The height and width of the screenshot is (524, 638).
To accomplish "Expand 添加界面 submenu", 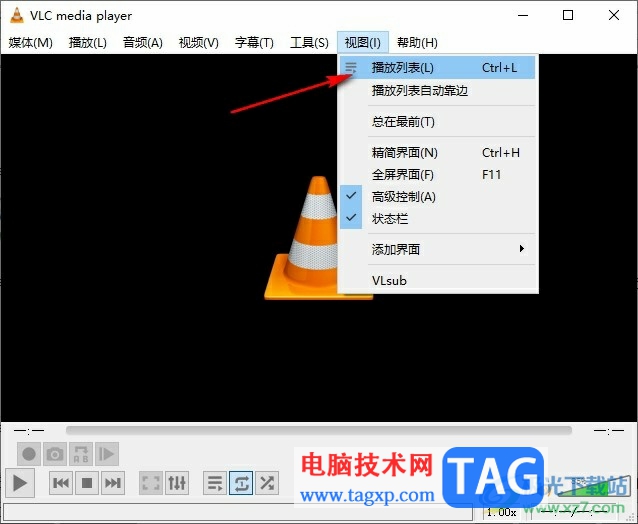I will (x=437, y=249).
